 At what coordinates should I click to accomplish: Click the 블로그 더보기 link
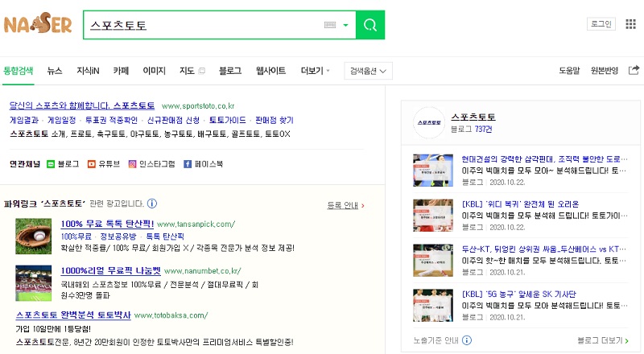coord(602,340)
